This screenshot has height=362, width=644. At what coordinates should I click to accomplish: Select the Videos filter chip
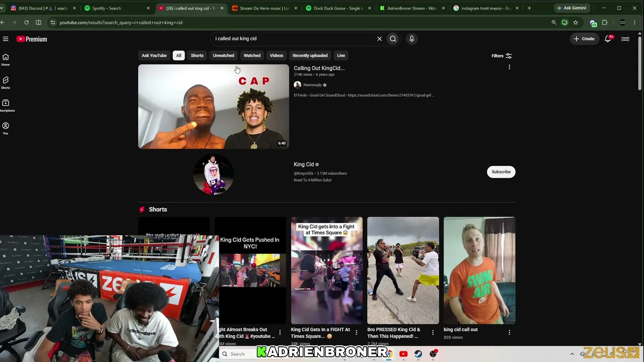(x=276, y=55)
